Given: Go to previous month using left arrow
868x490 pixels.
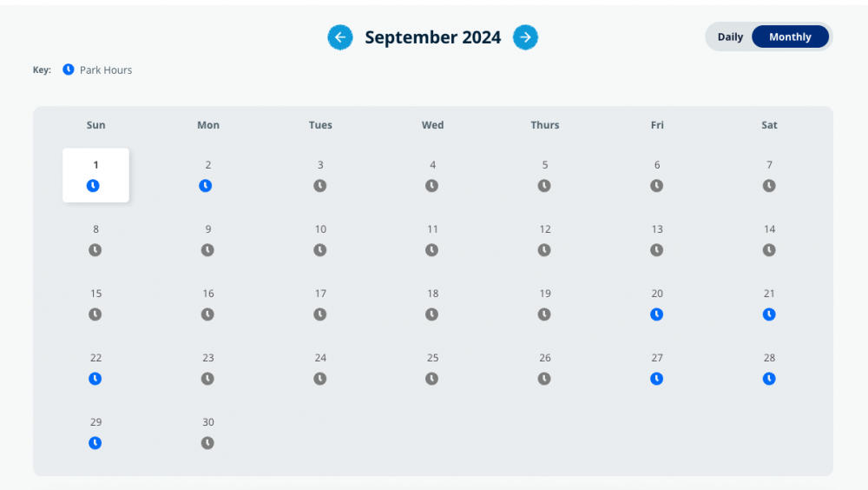Looking at the screenshot, I should pyautogui.click(x=339, y=37).
